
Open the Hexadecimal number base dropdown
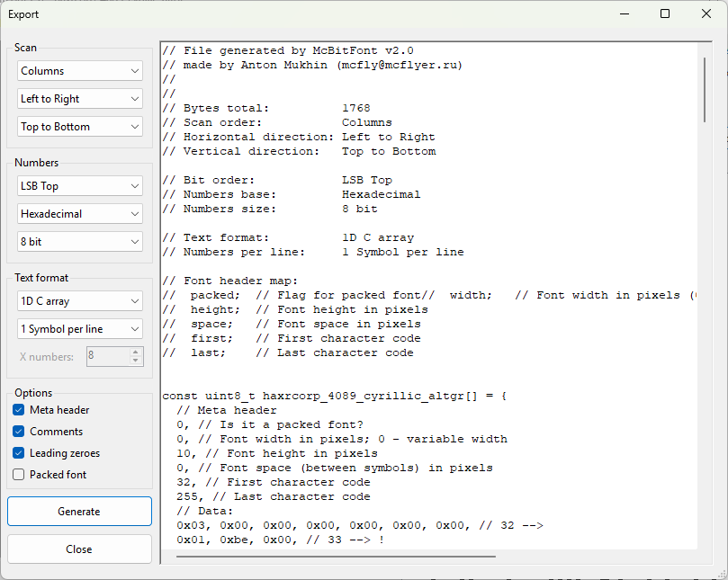coord(80,214)
